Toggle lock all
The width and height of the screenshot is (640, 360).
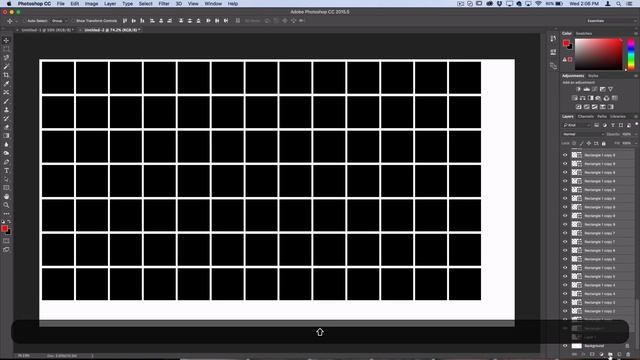tap(604, 143)
